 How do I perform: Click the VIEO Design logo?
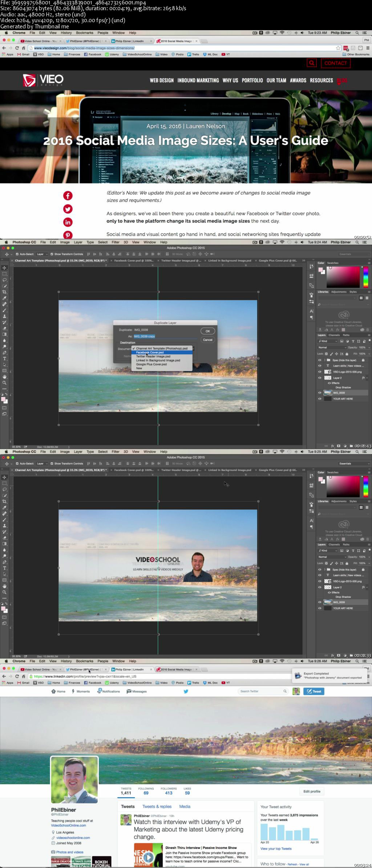pos(43,80)
